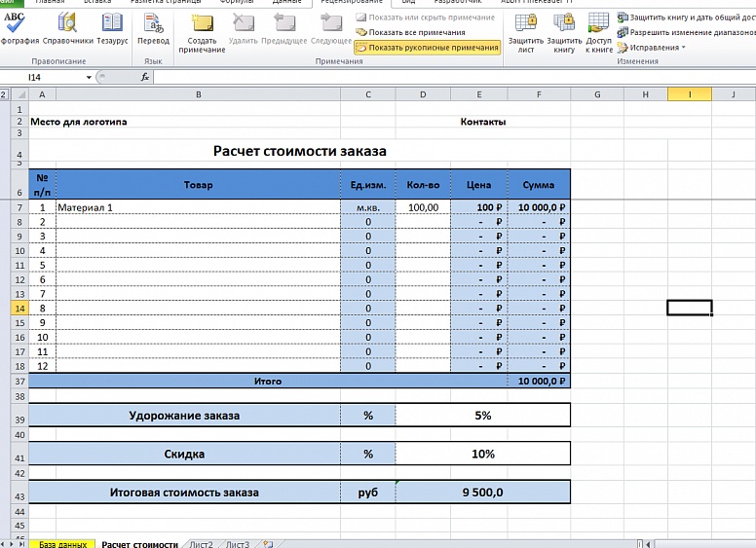Click the last sheet navigation arrow
The height and width of the screenshot is (548, 756).
pyautogui.click(x=21, y=544)
